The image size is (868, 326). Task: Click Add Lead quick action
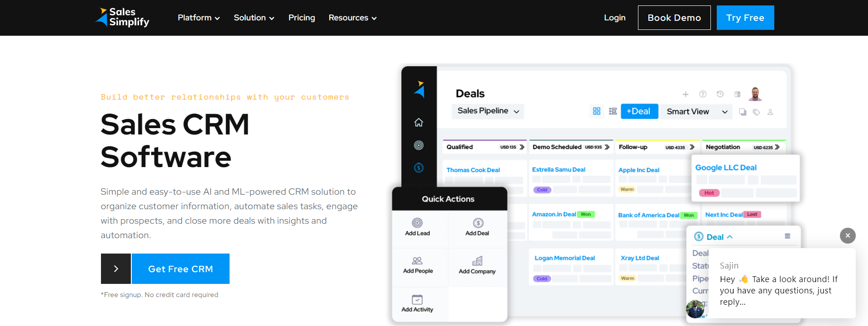click(417, 227)
